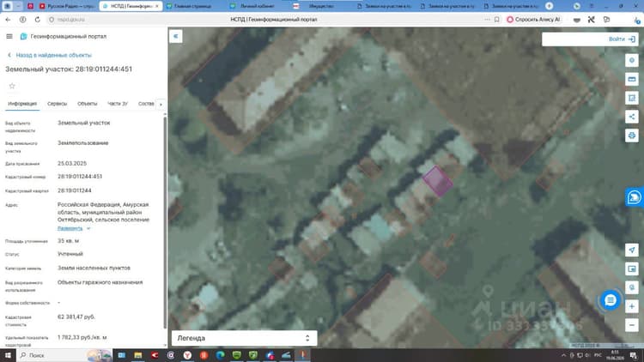The width and height of the screenshot is (644, 362).
Task: Click the print icon on map toolbar
Action: [x=632, y=136]
